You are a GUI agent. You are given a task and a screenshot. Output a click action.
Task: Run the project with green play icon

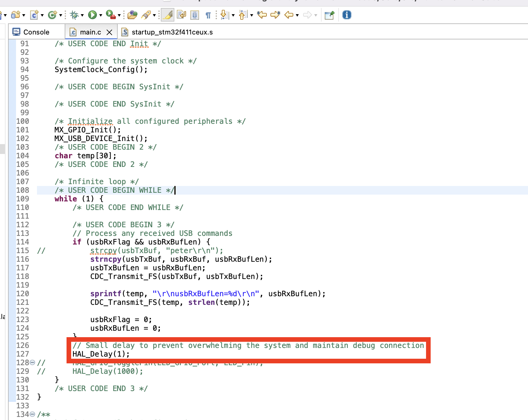point(92,15)
